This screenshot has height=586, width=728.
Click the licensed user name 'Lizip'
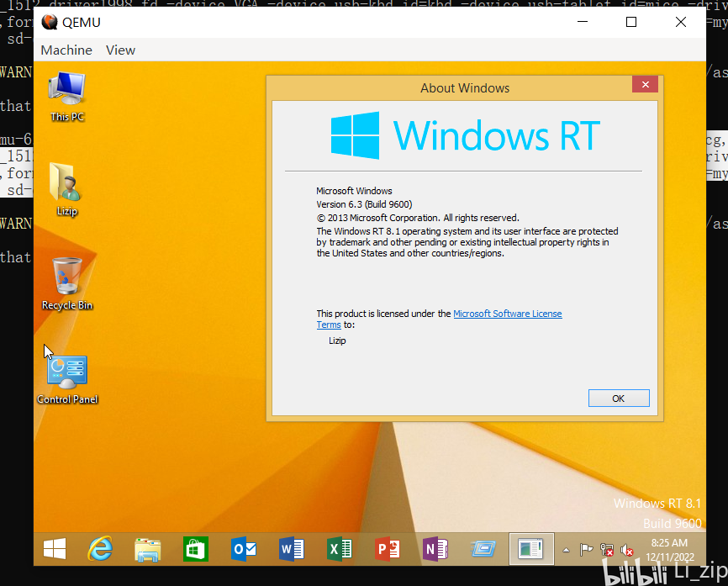coord(337,341)
